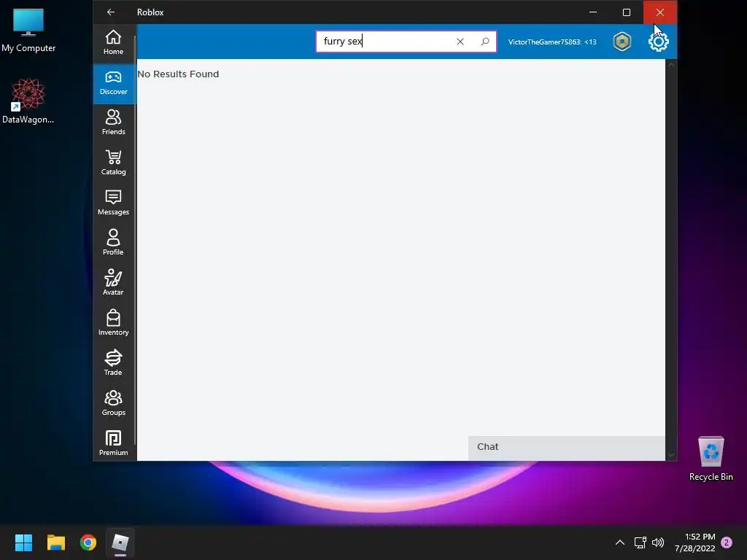Screen dimensions: 747x560
Task: Open the Windows Start menu
Action: [x=23, y=542]
